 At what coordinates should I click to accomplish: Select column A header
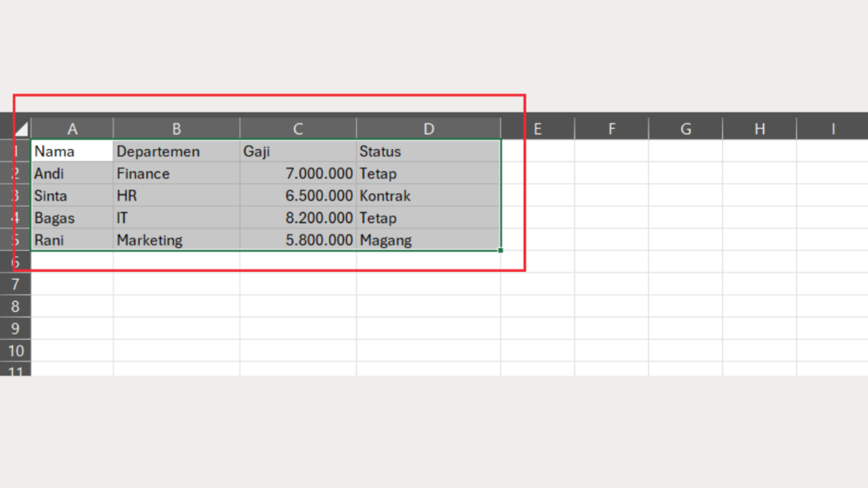point(72,129)
